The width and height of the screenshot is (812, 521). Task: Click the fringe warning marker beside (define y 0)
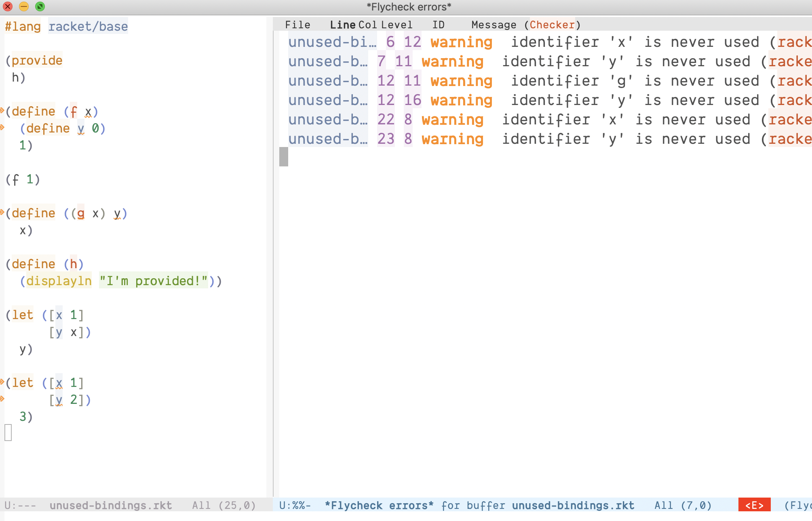2,127
